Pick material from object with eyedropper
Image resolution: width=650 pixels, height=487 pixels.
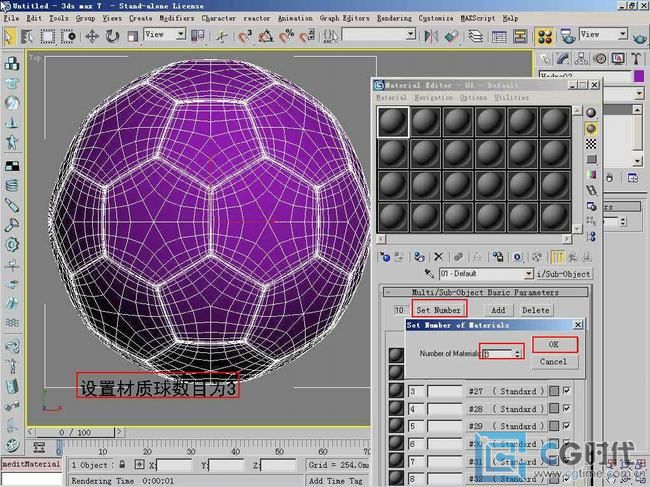tap(429, 274)
